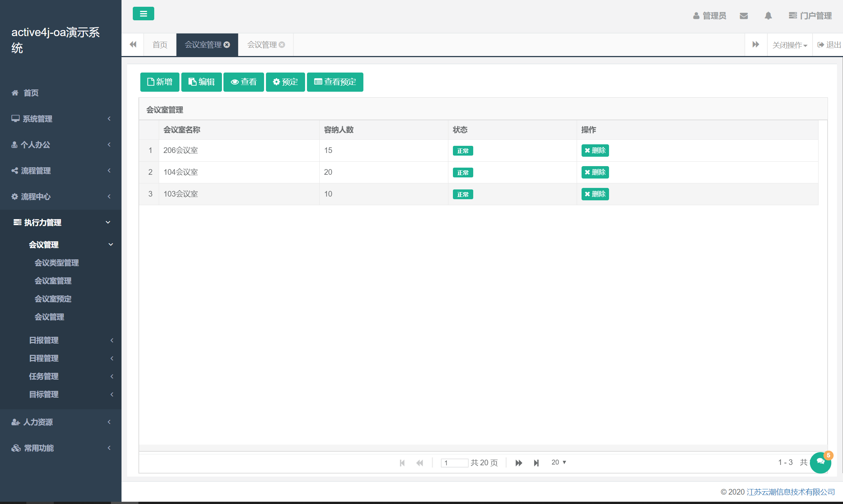Toggle the sidebar with the hamburger button
This screenshot has height=504, width=843.
(x=143, y=14)
